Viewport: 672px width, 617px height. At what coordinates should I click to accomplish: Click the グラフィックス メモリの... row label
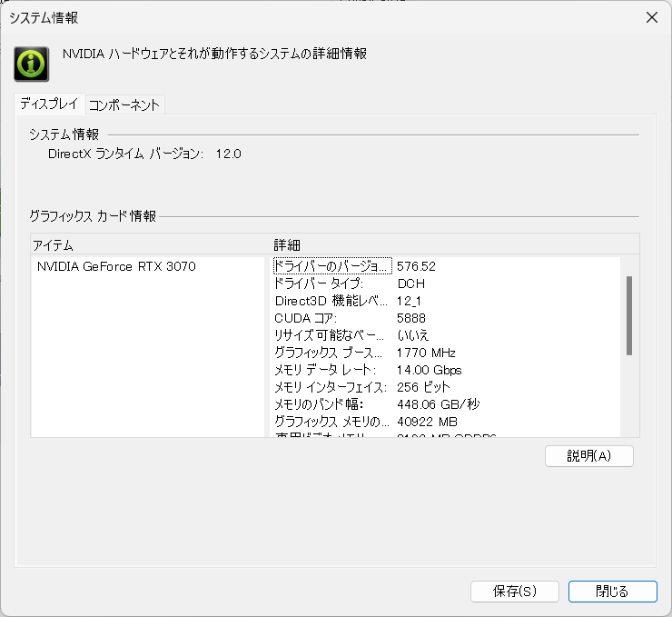(x=331, y=422)
